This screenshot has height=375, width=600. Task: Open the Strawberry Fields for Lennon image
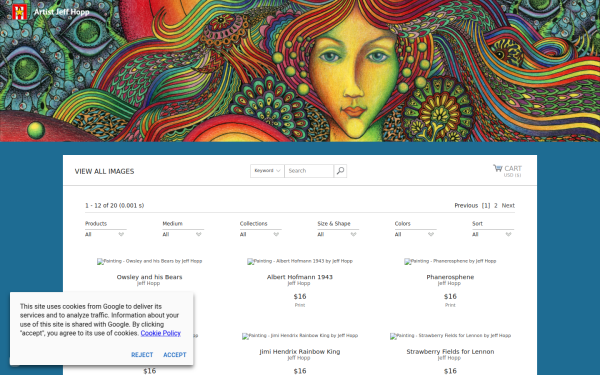(x=450, y=336)
